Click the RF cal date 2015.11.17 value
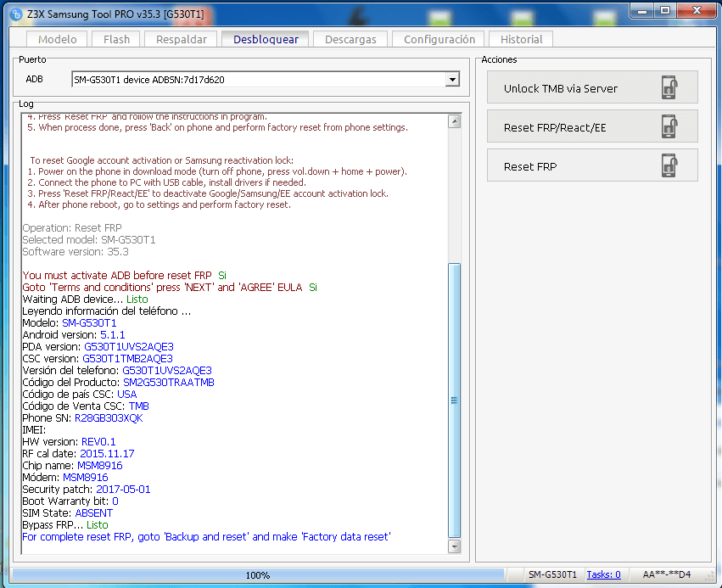This screenshot has height=588, width=722. tap(107, 454)
